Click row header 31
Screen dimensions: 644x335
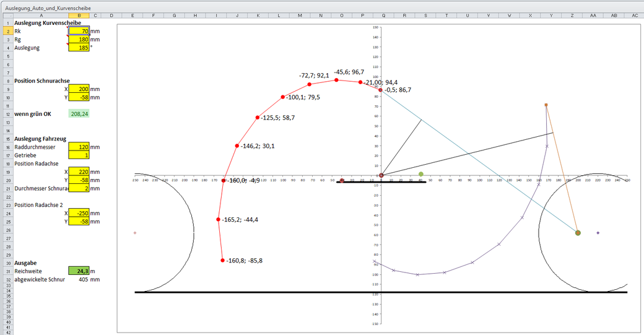[x=8, y=271]
